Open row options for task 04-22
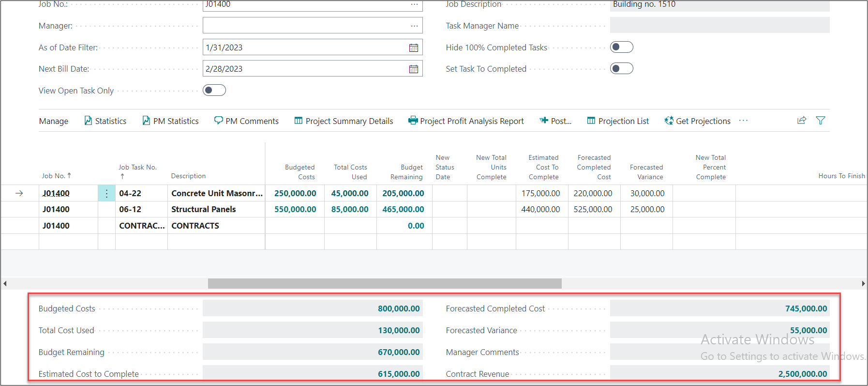 point(106,193)
